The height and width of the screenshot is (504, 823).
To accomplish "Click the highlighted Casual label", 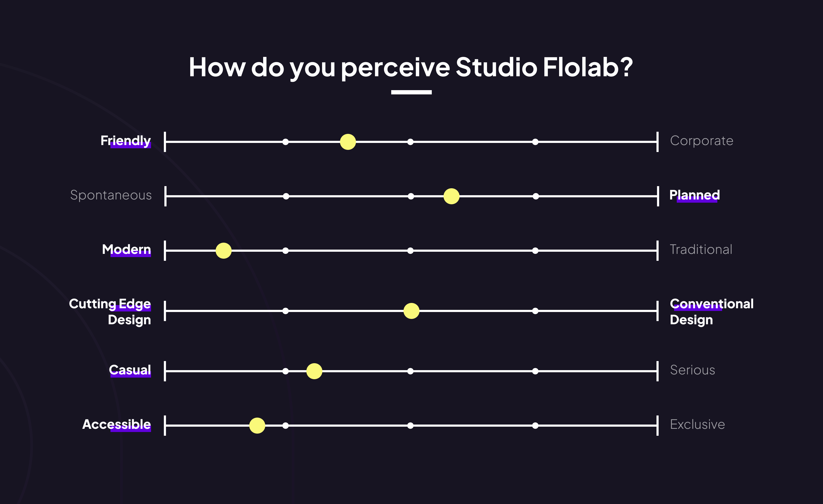I will [x=130, y=370].
